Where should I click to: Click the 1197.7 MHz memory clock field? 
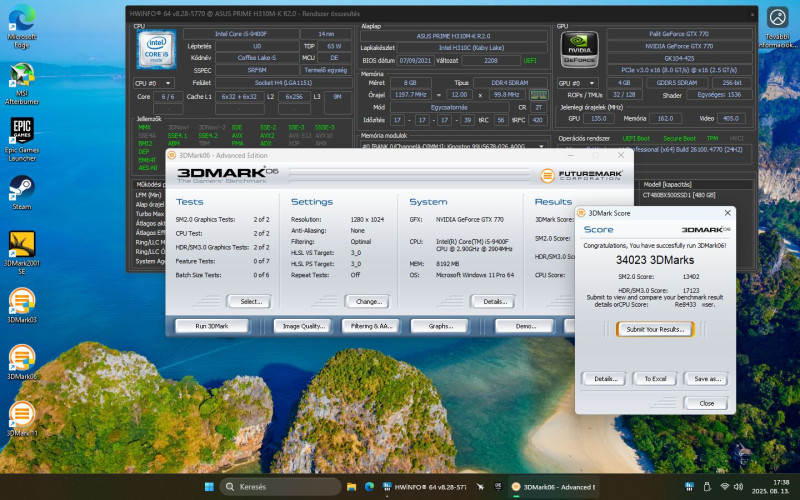[410, 95]
